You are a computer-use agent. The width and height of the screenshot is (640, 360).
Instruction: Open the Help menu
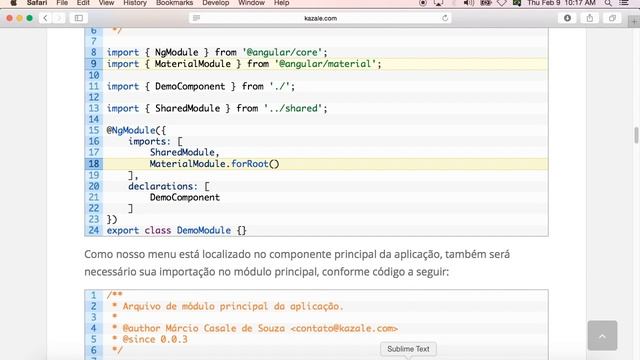pyautogui.click(x=281, y=3)
